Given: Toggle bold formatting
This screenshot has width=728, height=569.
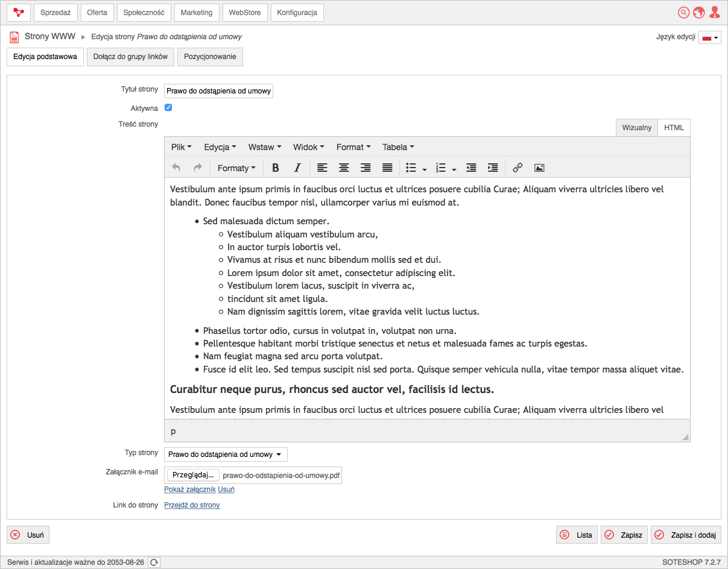Looking at the screenshot, I should pyautogui.click(x=276, y=168).
